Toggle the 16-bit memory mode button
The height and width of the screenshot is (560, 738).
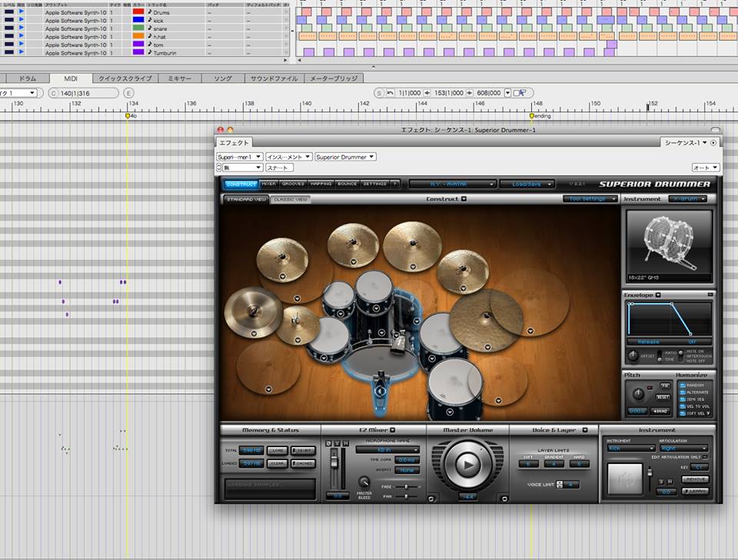click(x=303, y=450)
